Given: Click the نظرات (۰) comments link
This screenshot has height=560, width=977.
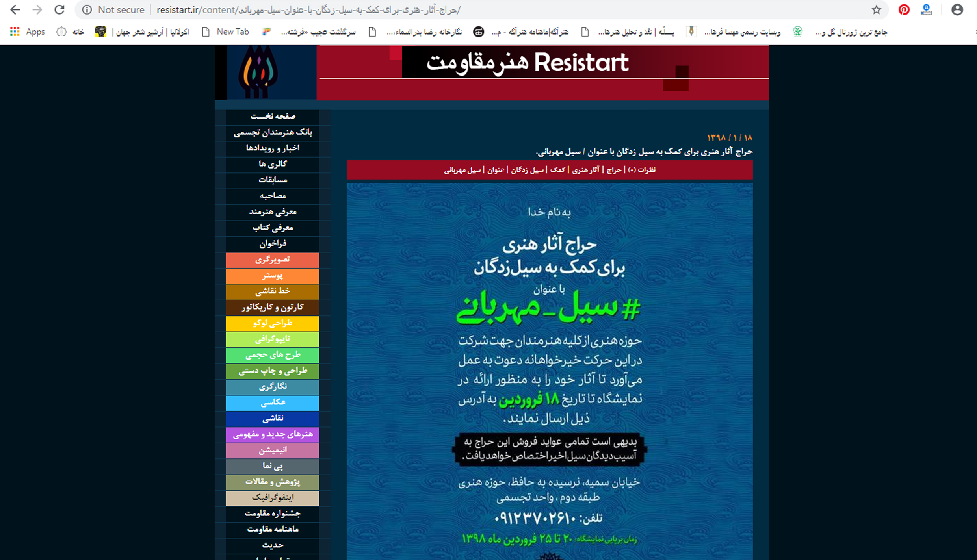Looking at the screenshot, I should (642, 170).
